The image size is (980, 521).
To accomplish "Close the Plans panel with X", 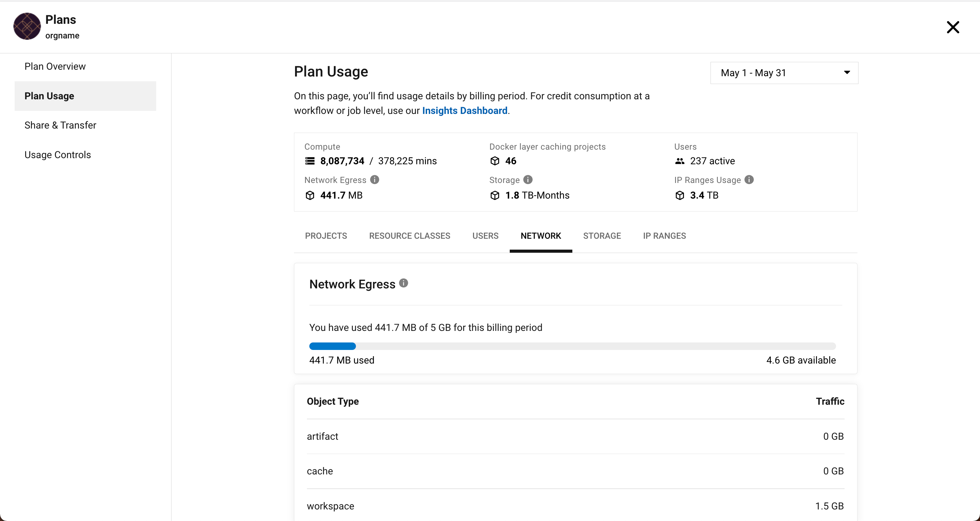I will [x=953, y=28].
